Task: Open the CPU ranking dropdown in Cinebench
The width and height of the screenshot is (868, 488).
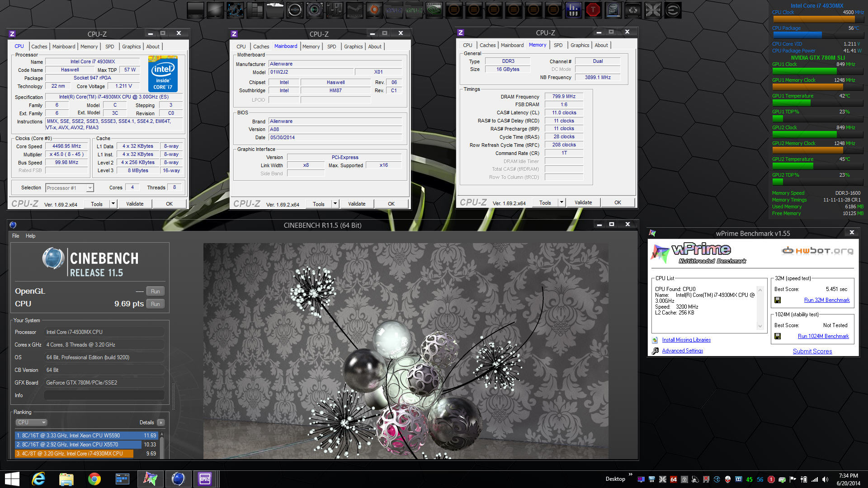Action: pos(32,422)
